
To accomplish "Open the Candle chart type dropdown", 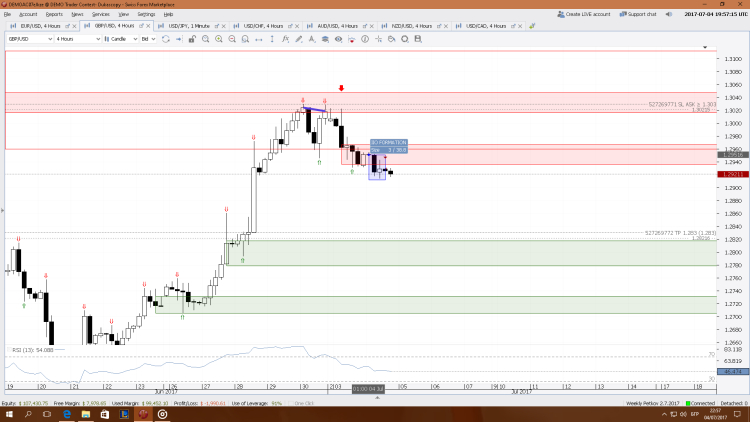I will 121,39.
